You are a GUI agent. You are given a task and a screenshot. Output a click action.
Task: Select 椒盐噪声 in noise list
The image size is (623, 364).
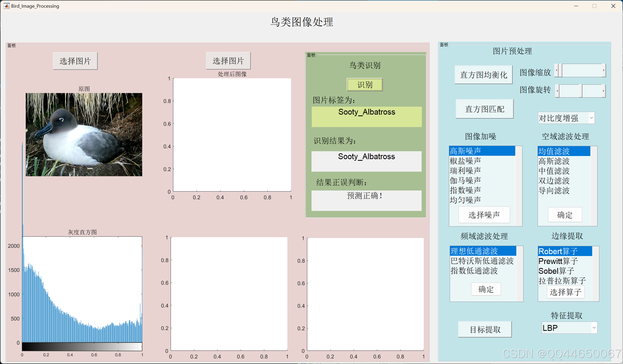(x=465, y=161)
